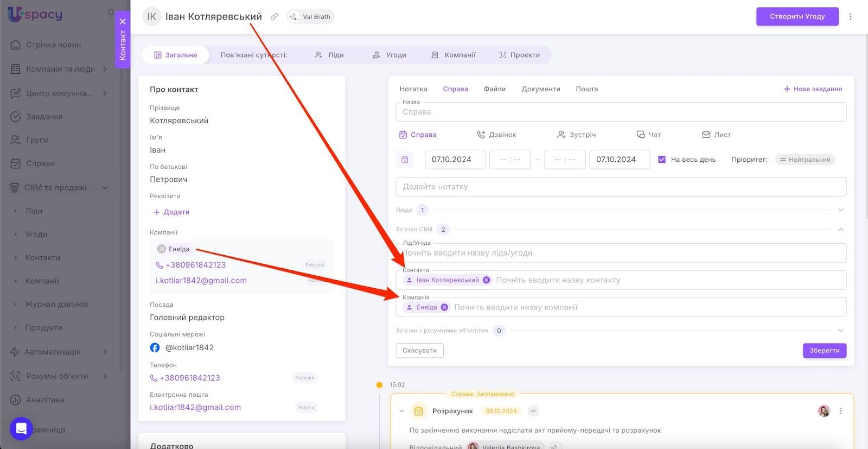Collapse the Зв'язки CRM section
The height and width of the screenshot is (449, 868).
pyautogui.click(x=840, y=230)
